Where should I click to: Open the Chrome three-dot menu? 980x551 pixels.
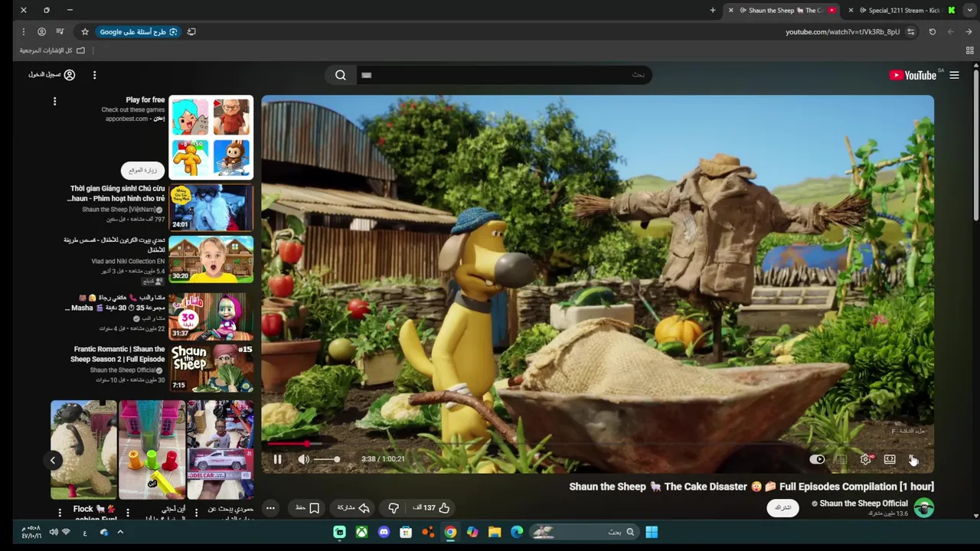click(24, 32)
